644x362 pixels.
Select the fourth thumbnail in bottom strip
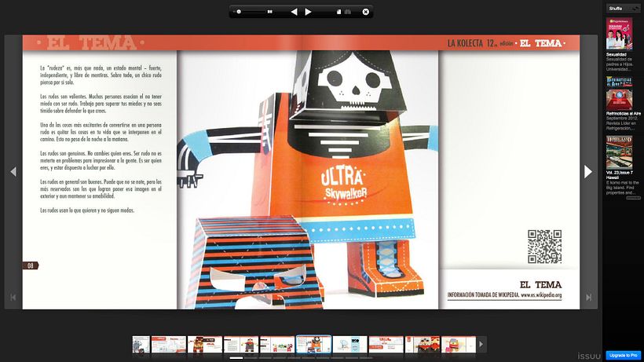[240, 345]
